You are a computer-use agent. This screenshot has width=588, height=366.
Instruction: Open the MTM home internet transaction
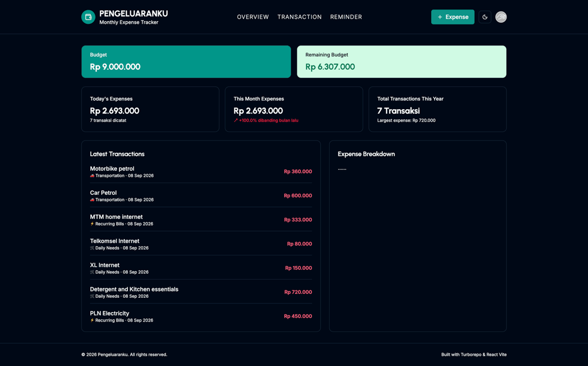click(x=201, y=220)
